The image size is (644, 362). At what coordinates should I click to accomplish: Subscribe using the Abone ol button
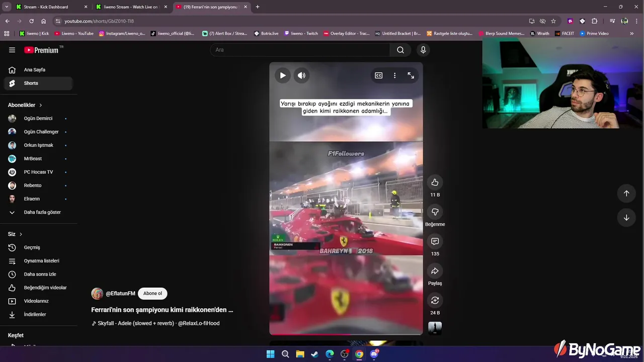[x=152, y=294]
